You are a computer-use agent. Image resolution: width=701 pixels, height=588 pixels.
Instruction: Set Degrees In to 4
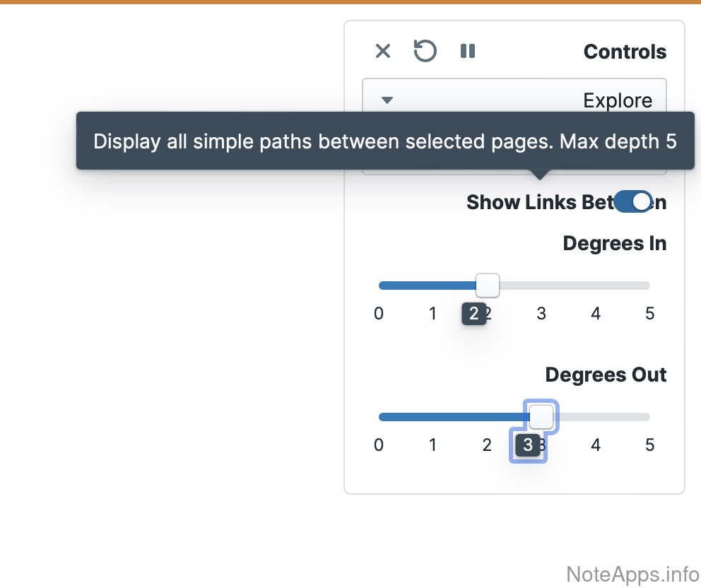(x=596, y=286)
